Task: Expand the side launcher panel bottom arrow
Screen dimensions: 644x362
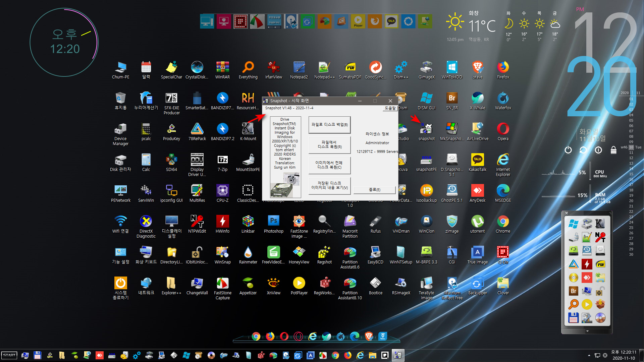Action: (x=587, y=331)
